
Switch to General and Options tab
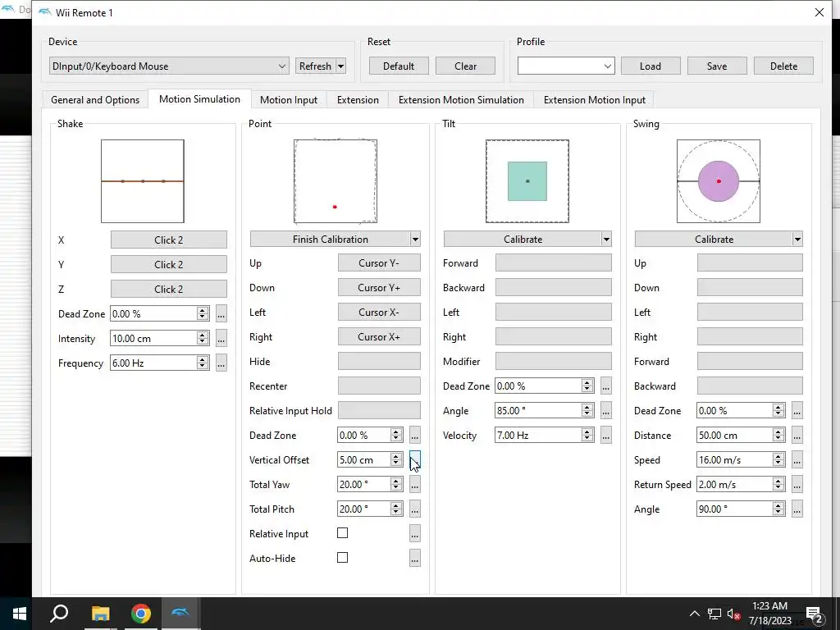click(95, 100)
